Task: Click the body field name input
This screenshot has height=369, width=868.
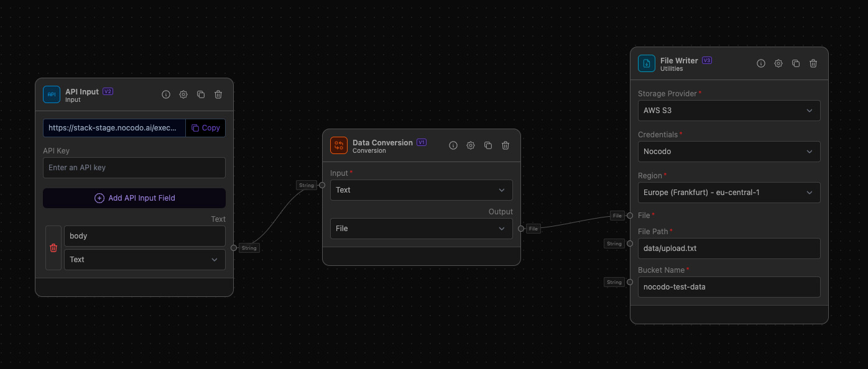Action: tap(145, 236)
